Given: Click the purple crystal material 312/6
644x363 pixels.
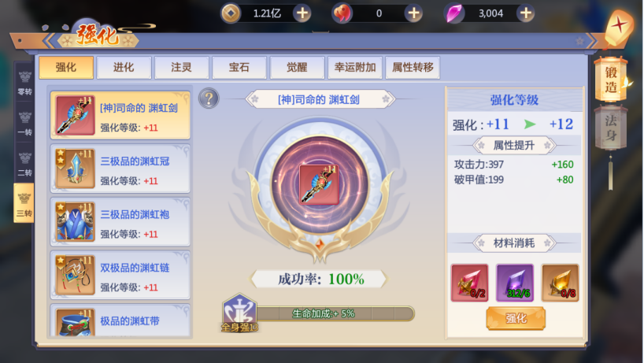Looking at the screenshot, I should pyautogui.click(x=515, y=283).
